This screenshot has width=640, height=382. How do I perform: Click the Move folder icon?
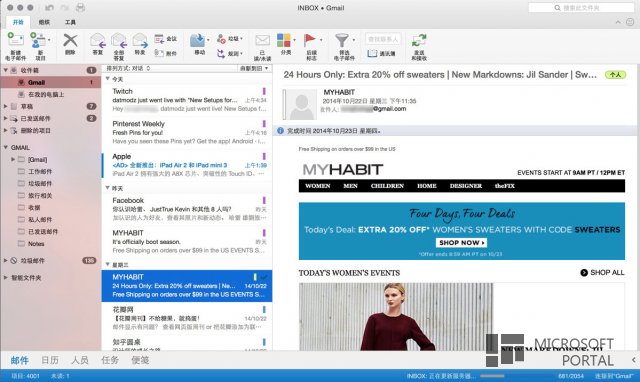click(198, 40)
